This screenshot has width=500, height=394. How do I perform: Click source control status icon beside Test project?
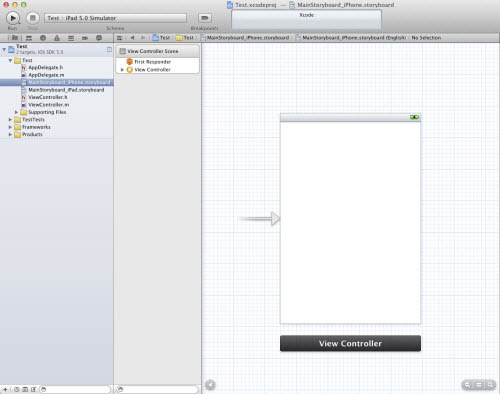pos(109,49)
